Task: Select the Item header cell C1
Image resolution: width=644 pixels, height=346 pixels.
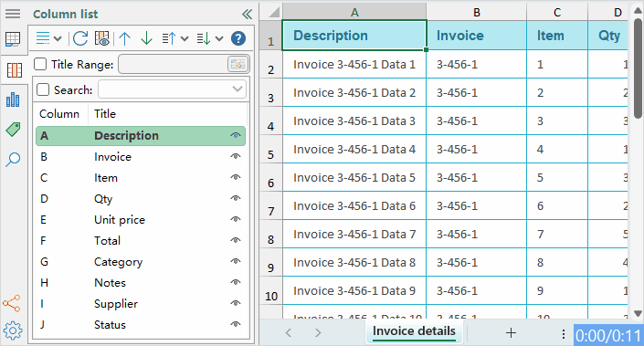Action: point(557,36)
